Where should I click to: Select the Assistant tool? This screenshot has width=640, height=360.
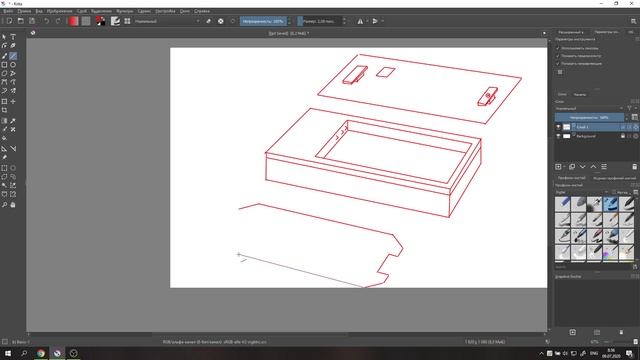(x=4, y=149)
